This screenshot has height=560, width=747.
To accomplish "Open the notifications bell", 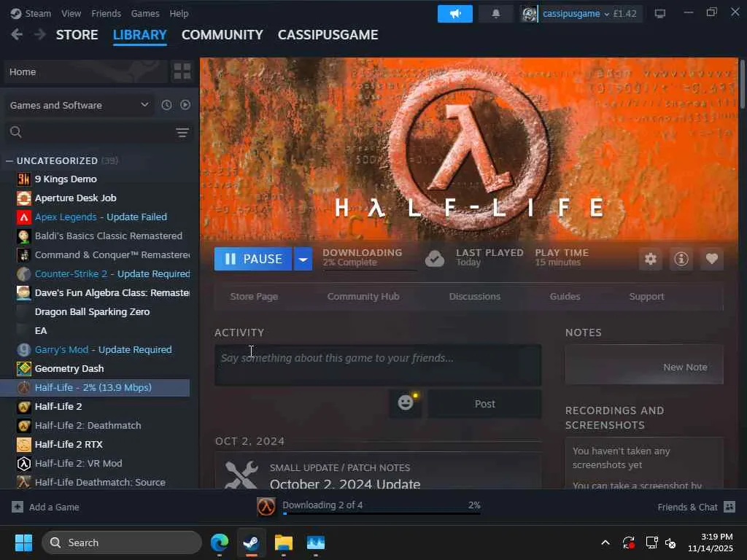I will pyautogui.click(x=496, y=14).
